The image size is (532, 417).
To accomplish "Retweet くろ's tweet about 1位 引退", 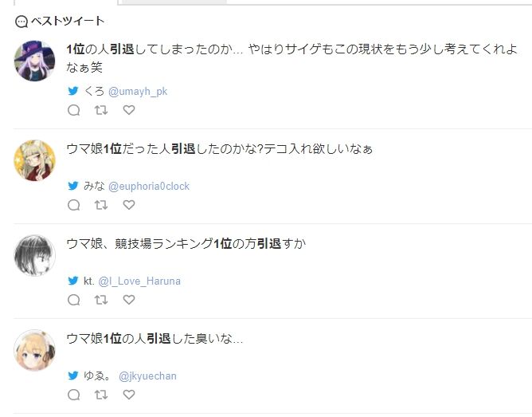I will (101, 111).
